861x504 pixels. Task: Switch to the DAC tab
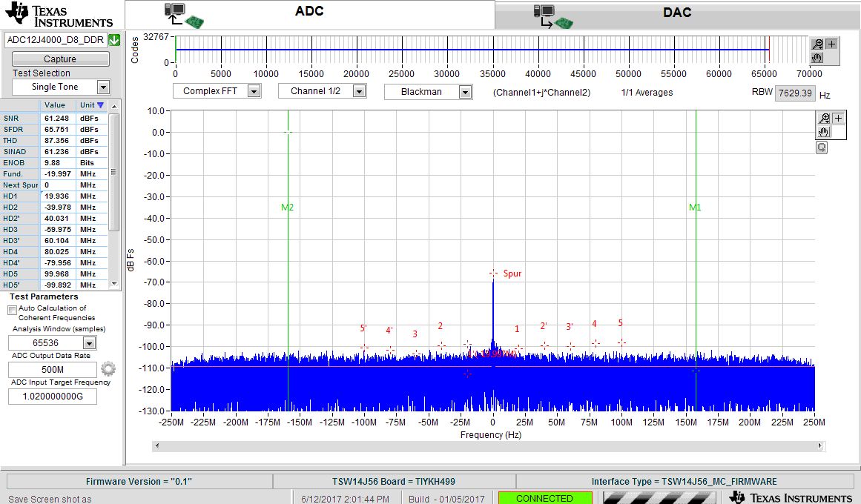[x=677, y=14]
